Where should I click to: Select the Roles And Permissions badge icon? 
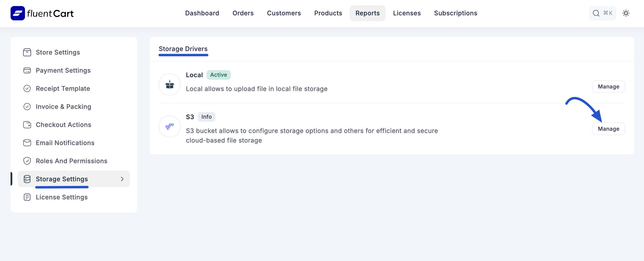(27, 161)
